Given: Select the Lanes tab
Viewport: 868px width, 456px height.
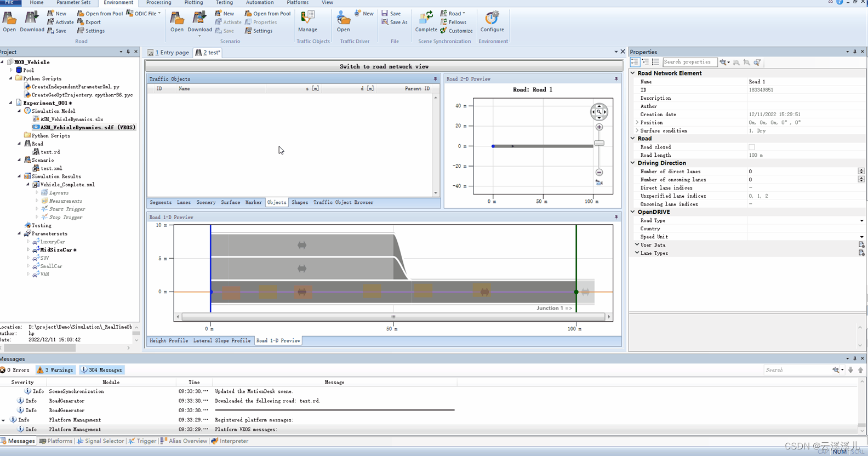Looking at the screenshot, I should click(x=184, y=203).
